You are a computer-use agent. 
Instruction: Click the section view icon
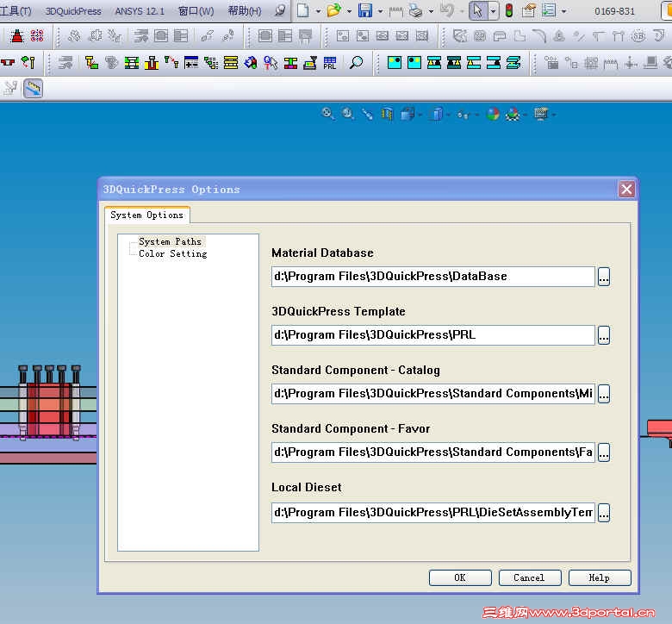click(387, 114)
